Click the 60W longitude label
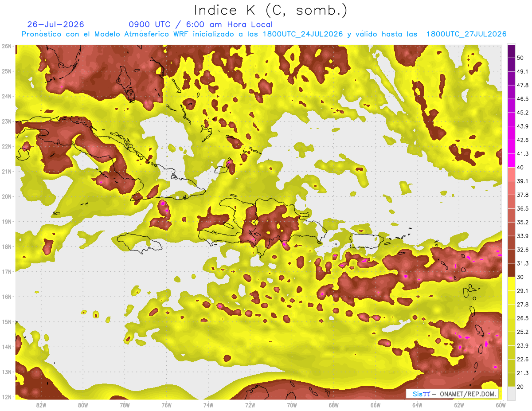532x411 pixels. [501, 405]
